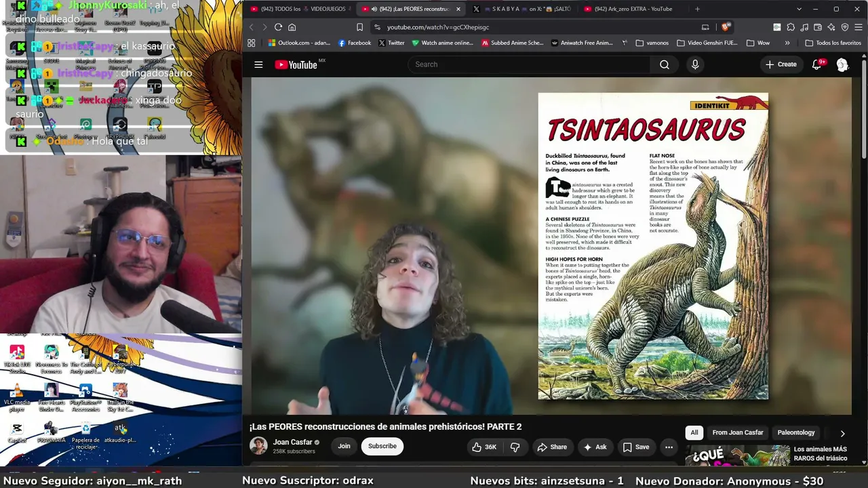This screenshot has height=488, width=868.
Task: Open the Twitter bookmark
Action: click(x=391, y=43)
